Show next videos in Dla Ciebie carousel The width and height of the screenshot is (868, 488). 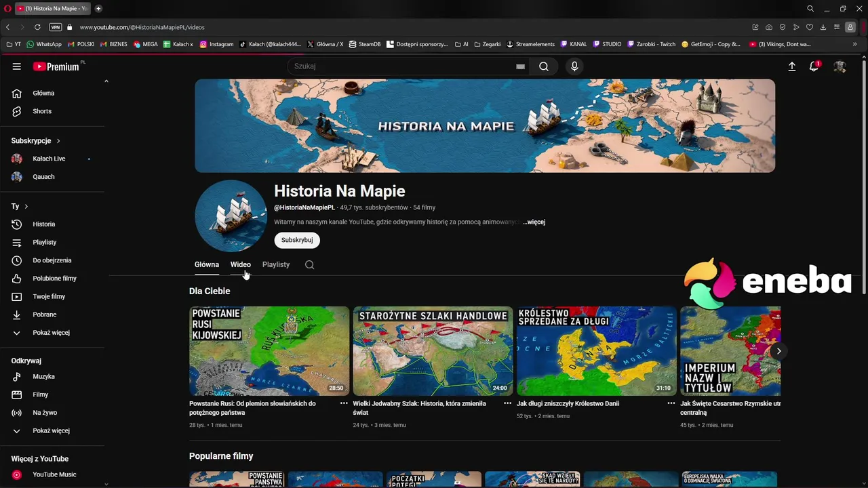(778, 351)
